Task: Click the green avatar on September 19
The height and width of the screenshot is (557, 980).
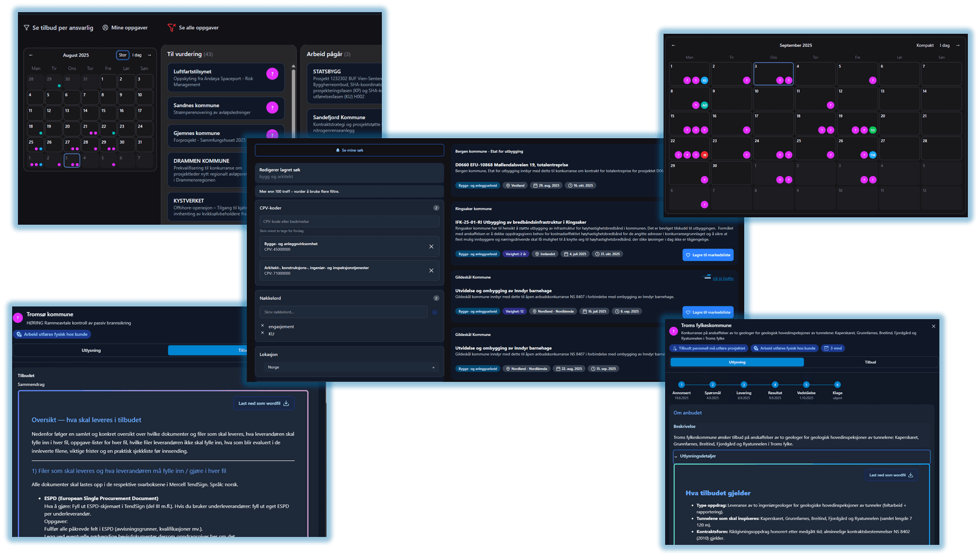Action: coord(872,130)
